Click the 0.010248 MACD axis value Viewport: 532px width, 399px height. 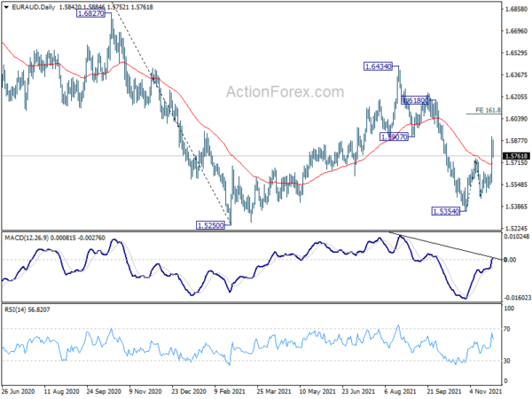516,237
